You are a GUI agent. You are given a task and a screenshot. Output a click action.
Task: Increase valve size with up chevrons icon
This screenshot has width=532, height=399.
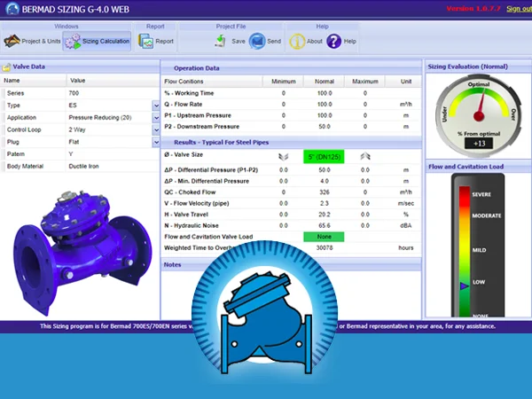(x=365, y=156)
